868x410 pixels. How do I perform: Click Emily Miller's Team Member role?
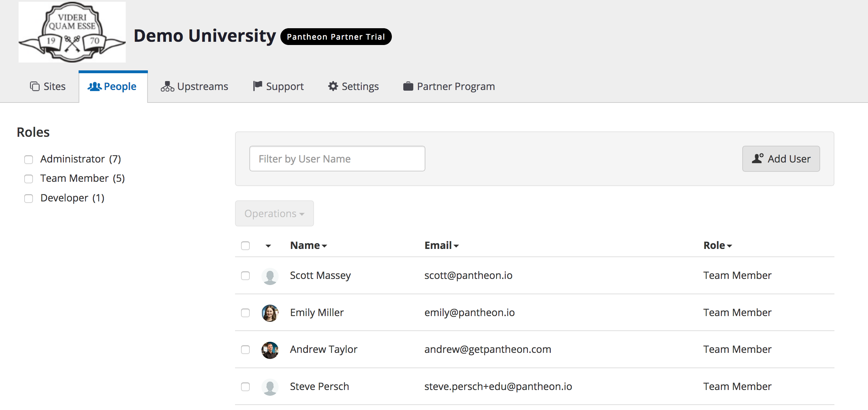point(737,312)
